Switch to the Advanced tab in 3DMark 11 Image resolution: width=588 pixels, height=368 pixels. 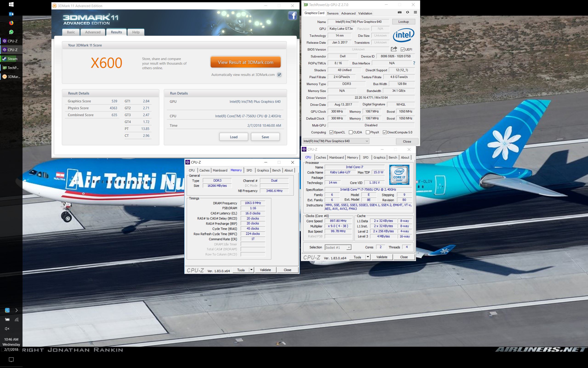93,32
